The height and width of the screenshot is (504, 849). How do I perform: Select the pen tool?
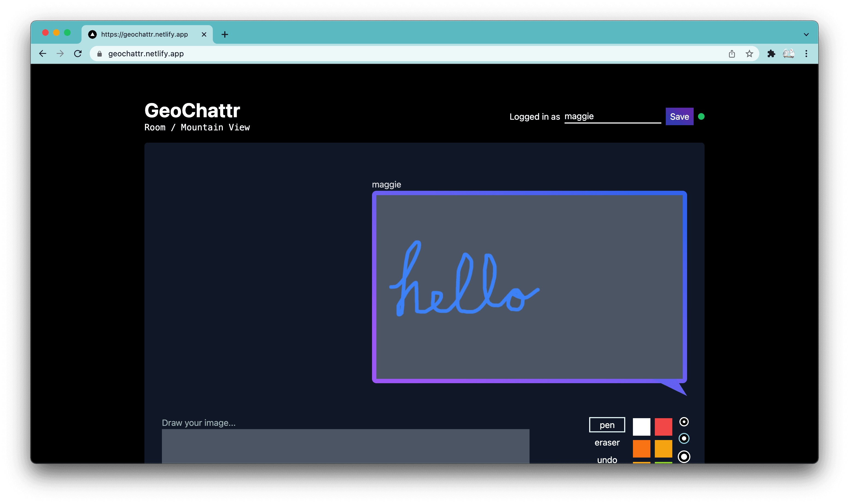[607, 425]
